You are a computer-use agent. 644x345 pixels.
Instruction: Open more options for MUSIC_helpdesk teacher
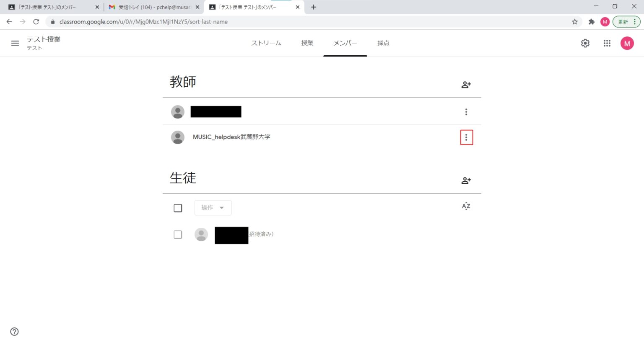coord(466,137)
